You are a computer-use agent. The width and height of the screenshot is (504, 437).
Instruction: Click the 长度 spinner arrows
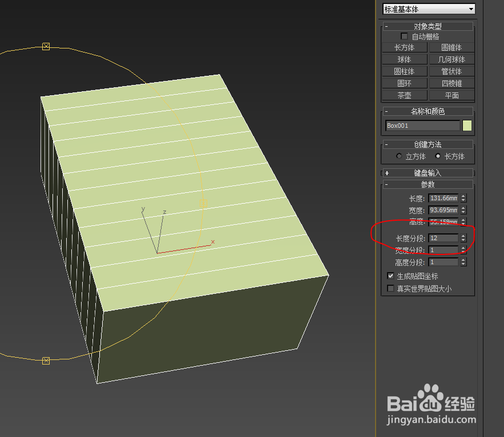point(463,198)
